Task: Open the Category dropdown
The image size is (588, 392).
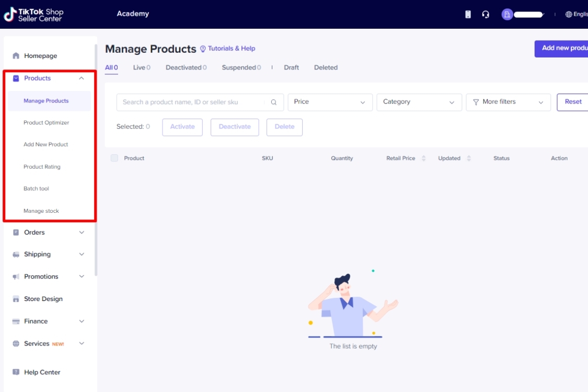Action: tap(419, 102)
